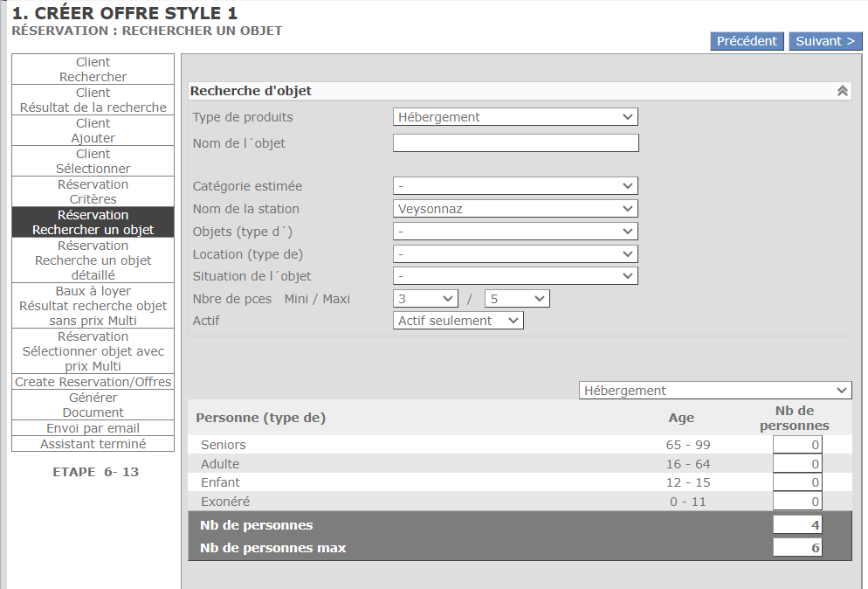
Task: Change maximum number of rooms dropdown
Action: pyautogui.click(x=516, y=299)
